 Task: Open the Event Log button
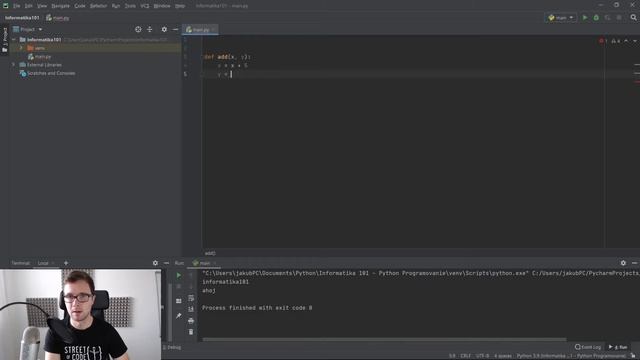(x=588, y=347)
